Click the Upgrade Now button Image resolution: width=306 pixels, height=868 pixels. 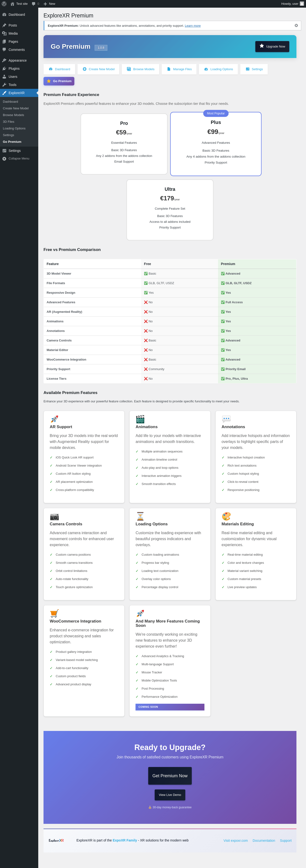coord(272,47)
